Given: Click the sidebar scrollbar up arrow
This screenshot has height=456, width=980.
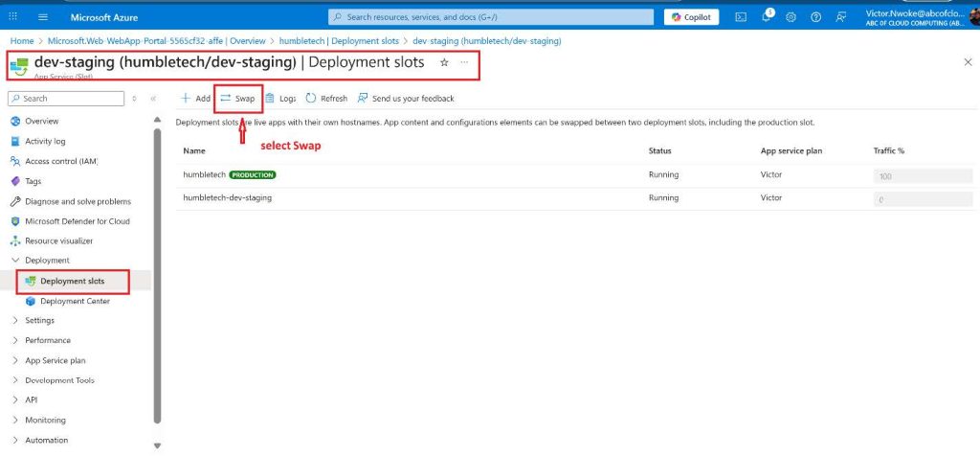Looking at the screenshot, I should coord(158,119).
